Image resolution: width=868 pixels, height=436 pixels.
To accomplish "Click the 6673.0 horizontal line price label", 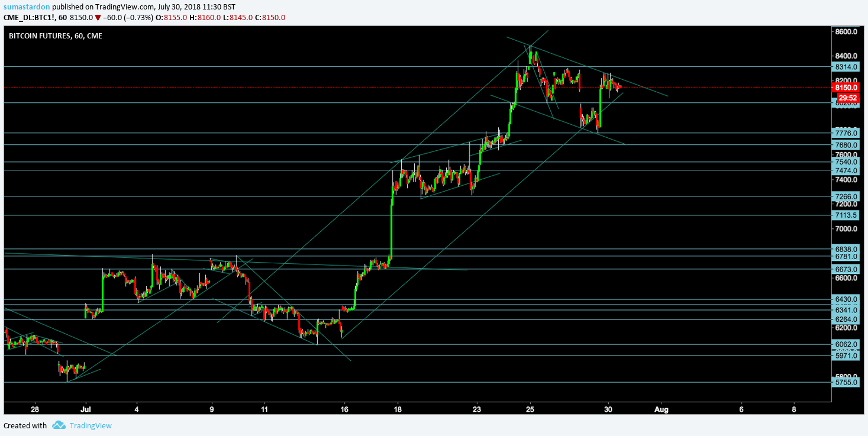I will tap(846, 269).
